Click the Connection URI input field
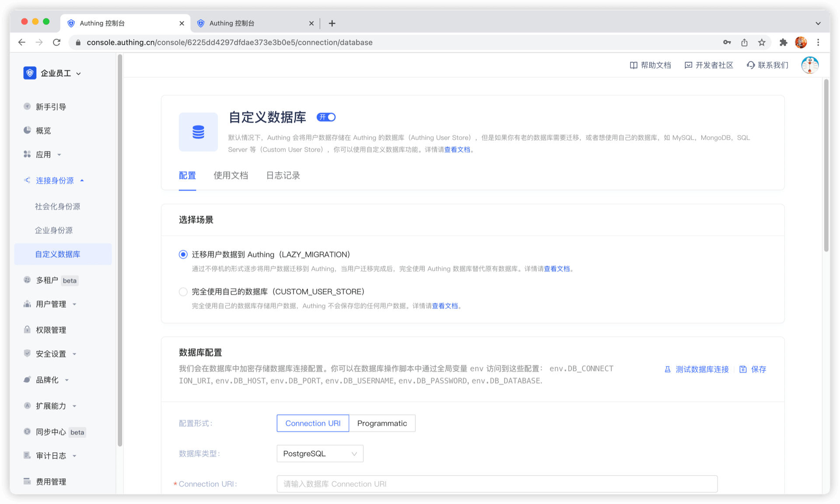The height and width of the screenshot is (504, 840). (497, 484)
